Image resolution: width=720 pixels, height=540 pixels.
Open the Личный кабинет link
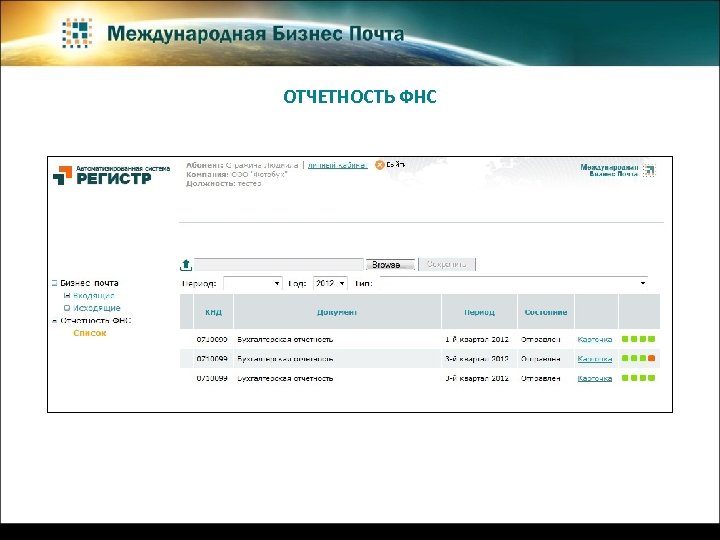[x=338, y=165]
